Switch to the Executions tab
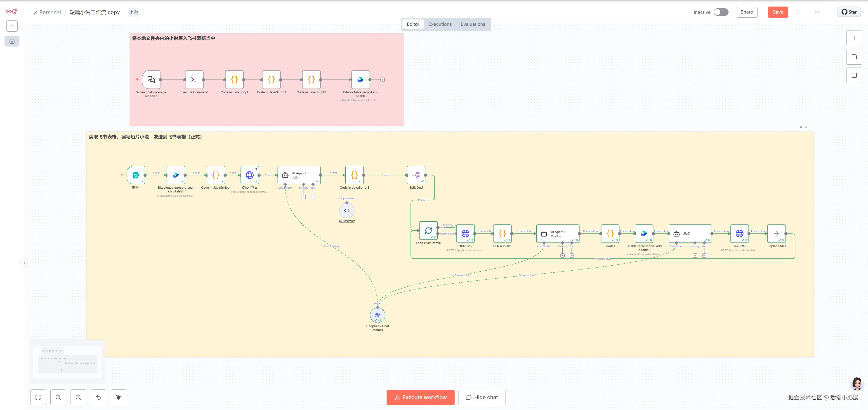Screen dimensions: 868x410 [x=440, y=24]
